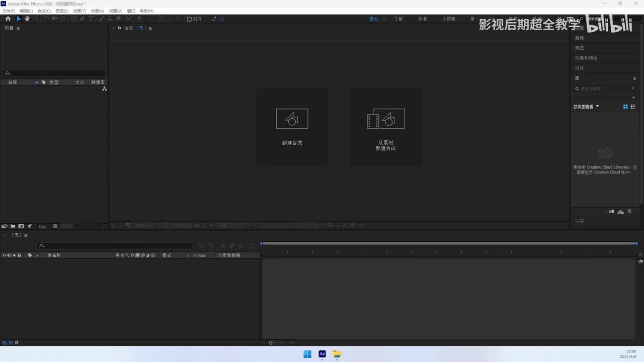Image resolution: width=644 pixels, height=362 pixels.
Task: Select the Puppet Pin tool
Action: tap(139, 19)
